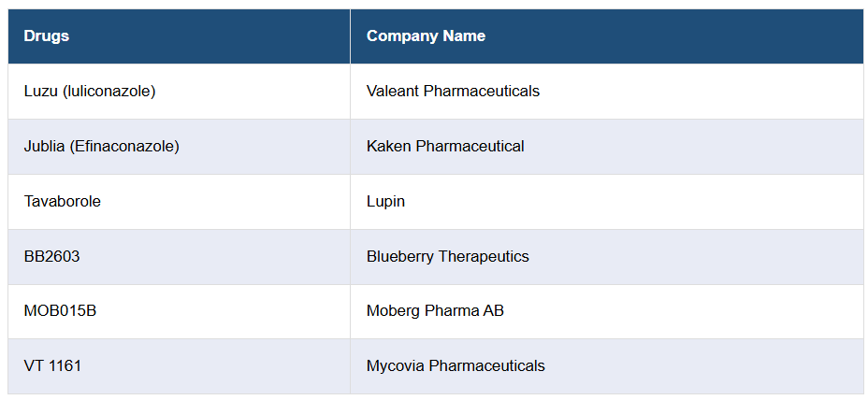Viewport: 868px width, 400px height.
Task: Click the Valeant Pharmaceuticals company cell
Action: pos(453,92)
